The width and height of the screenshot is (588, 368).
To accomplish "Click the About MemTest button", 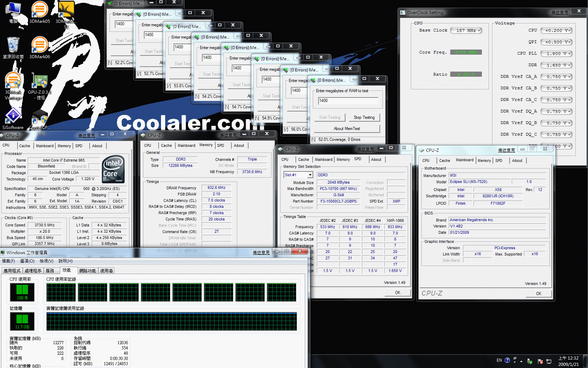I will 346,129.
